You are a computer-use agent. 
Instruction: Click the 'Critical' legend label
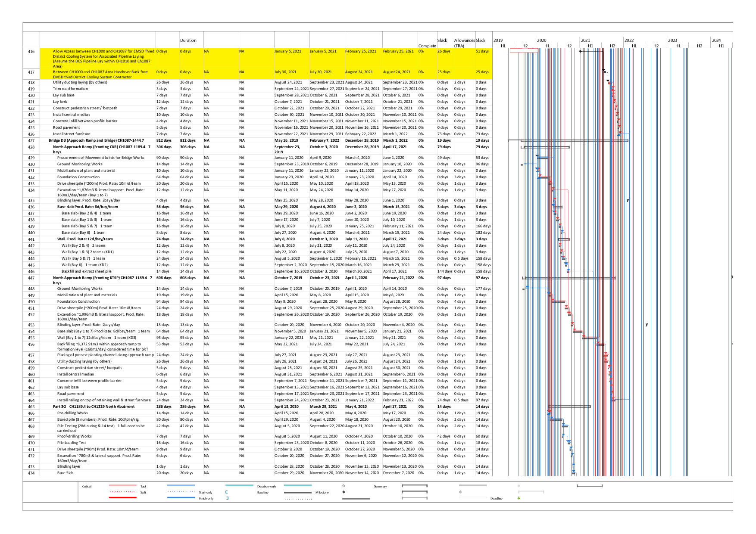87,486
